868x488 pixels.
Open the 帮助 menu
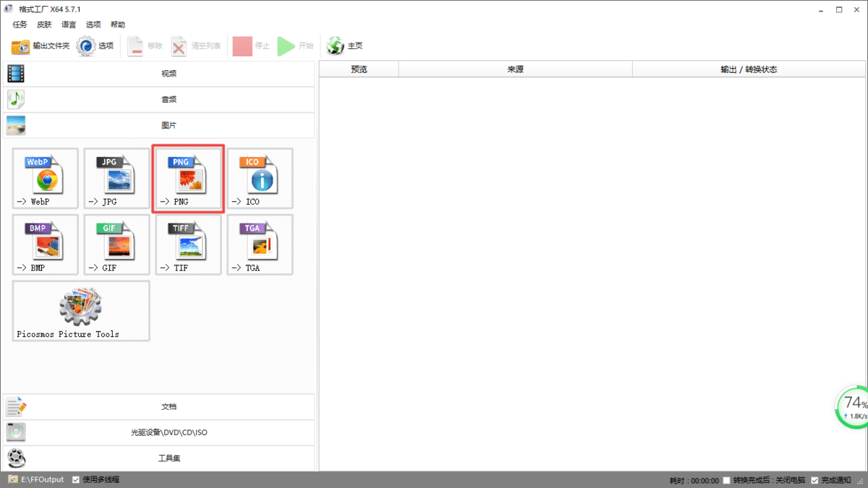coord(118,24)
